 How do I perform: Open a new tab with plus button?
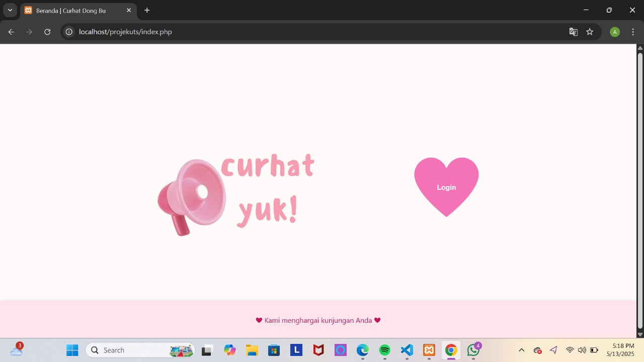point(147,10)
